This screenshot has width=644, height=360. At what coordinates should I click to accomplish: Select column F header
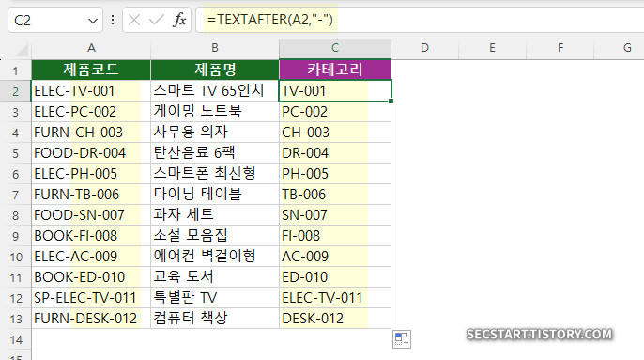tap(560, 48)
